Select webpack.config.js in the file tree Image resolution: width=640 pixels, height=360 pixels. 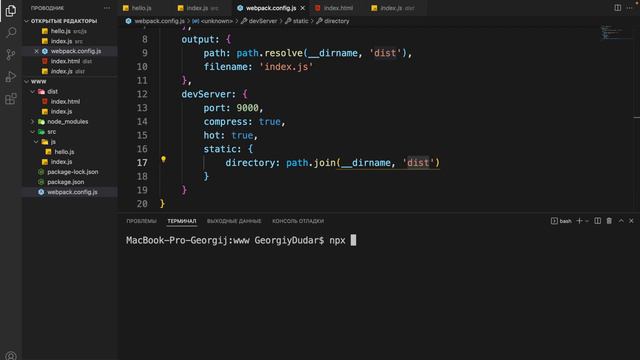coord(70,192)
